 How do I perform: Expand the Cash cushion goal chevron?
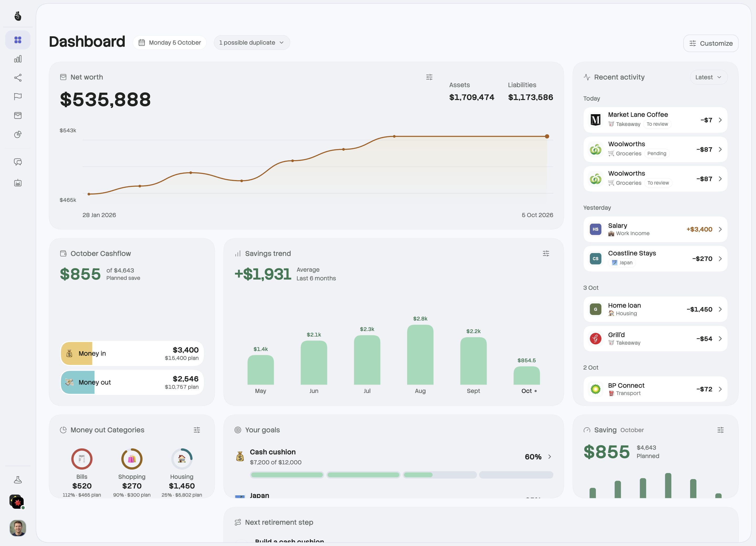click(549, 457)
